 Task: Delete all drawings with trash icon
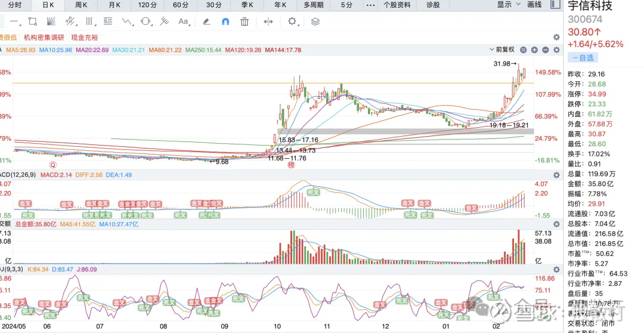pyautogui.click(x=244, y=21)
